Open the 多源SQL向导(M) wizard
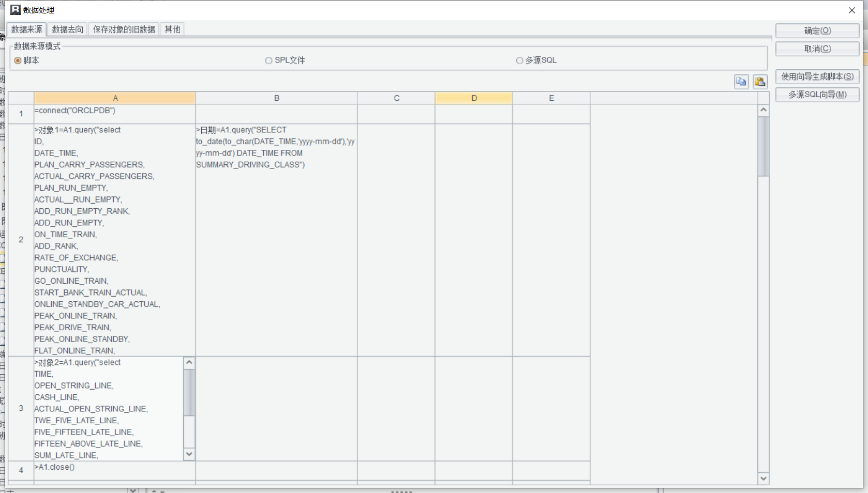Image resolution: width=868 pixels, height=493 pixels. pyautogui.click(x=817, y=95)
